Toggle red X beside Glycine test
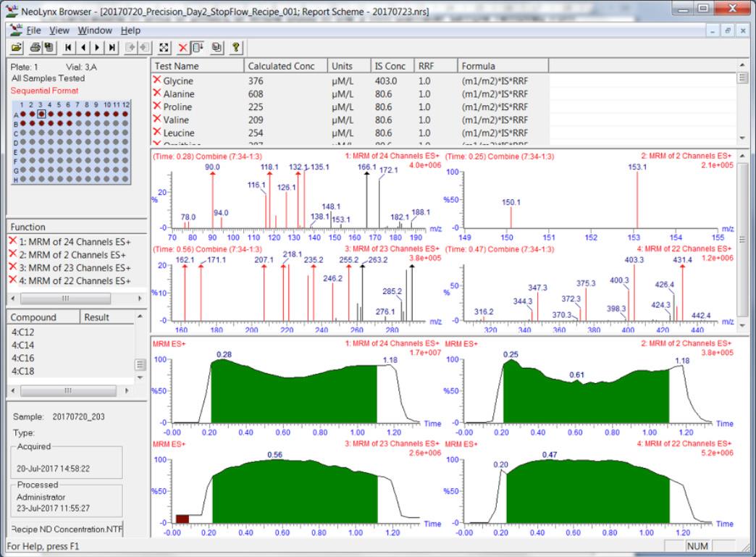This screenshot has width=756, height=557. [157, 80]
